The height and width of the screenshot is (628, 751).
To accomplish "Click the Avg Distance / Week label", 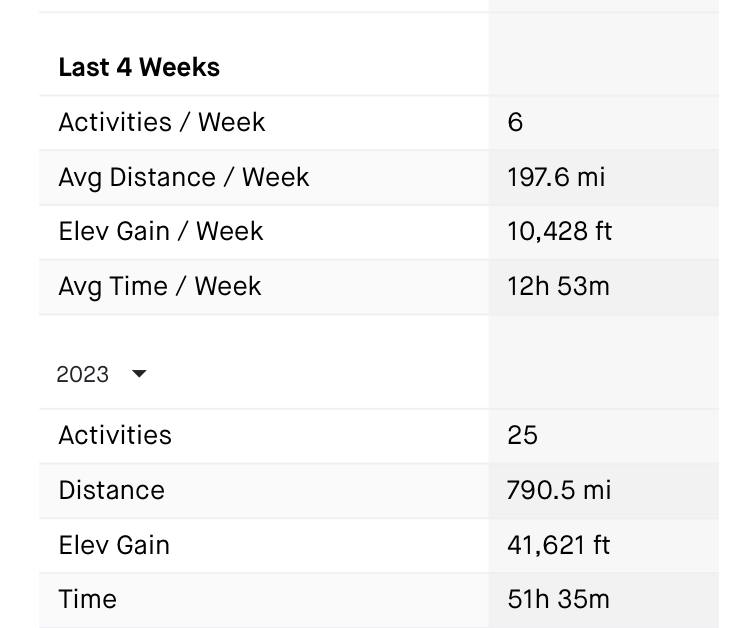I will [x=184, y=177].
